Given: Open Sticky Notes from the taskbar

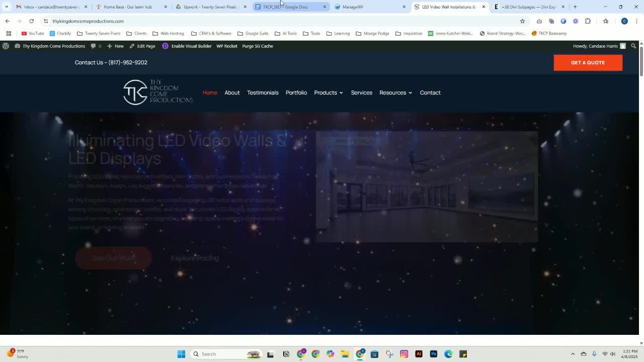Looking at the screenshot, I should (463, 354).
